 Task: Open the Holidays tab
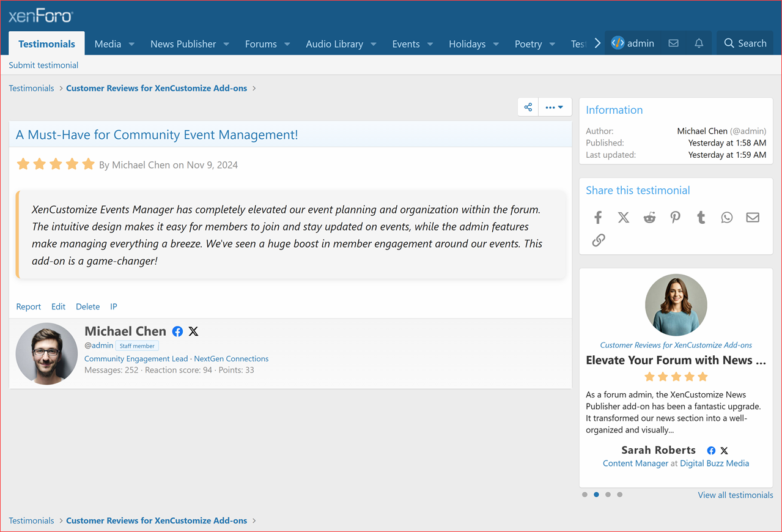coord(467,44)
